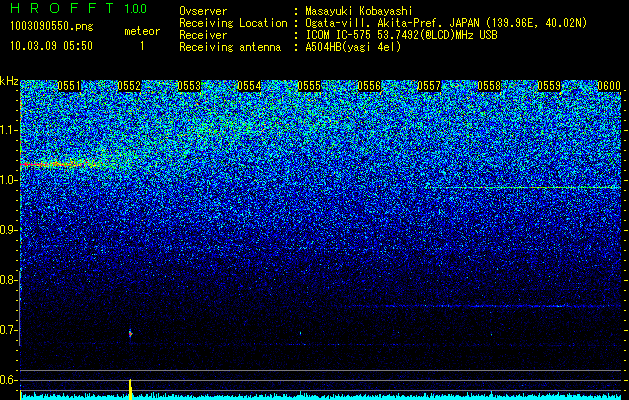Image resolution: width=629 pixels, height=400 pixels.
Task: Click the 0552 time marker
Action: [x=129, y=86]
